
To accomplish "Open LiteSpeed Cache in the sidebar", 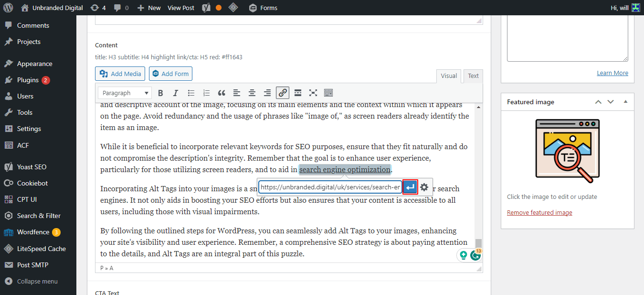I will coord(42,249).
